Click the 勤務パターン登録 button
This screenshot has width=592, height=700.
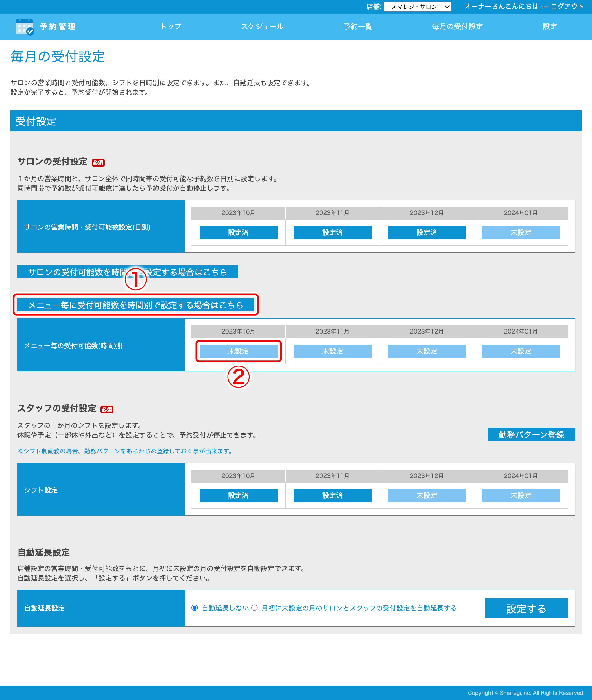point(531,434)
